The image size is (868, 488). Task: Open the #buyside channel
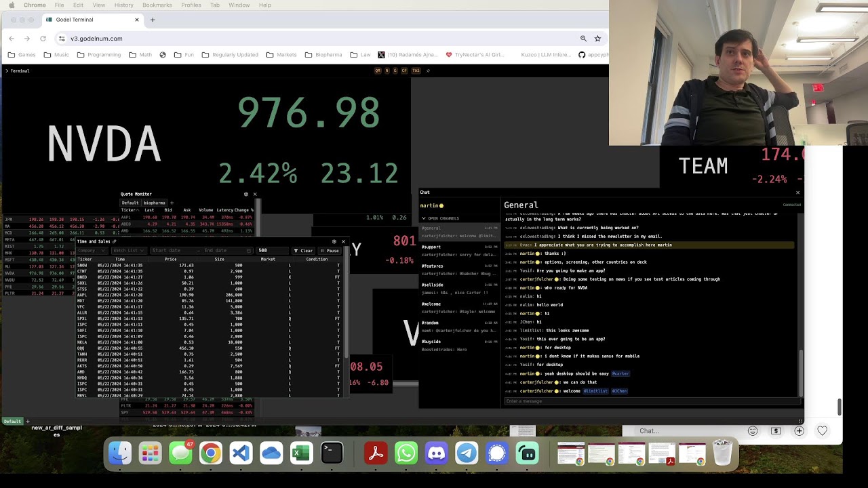coord(460,346)
